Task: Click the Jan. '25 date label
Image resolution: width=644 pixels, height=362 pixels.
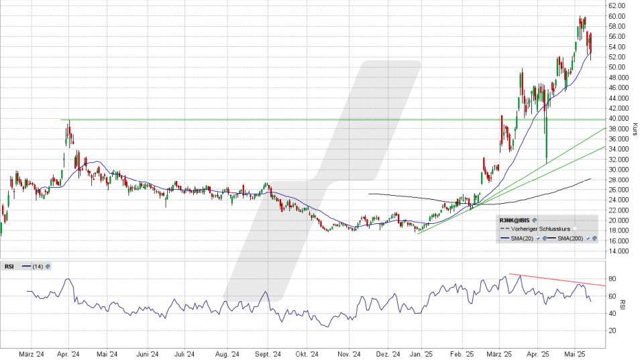Action: (x=421, y=354)
